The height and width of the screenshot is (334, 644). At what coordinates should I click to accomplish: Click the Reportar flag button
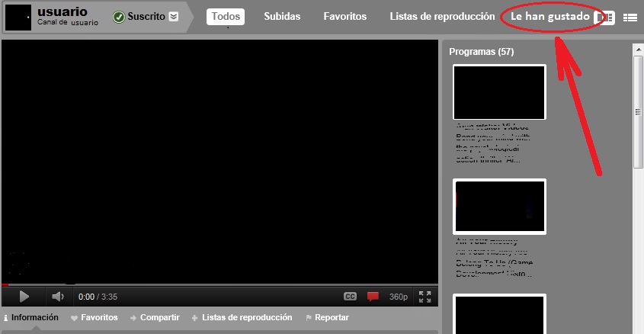pos(328,317)
